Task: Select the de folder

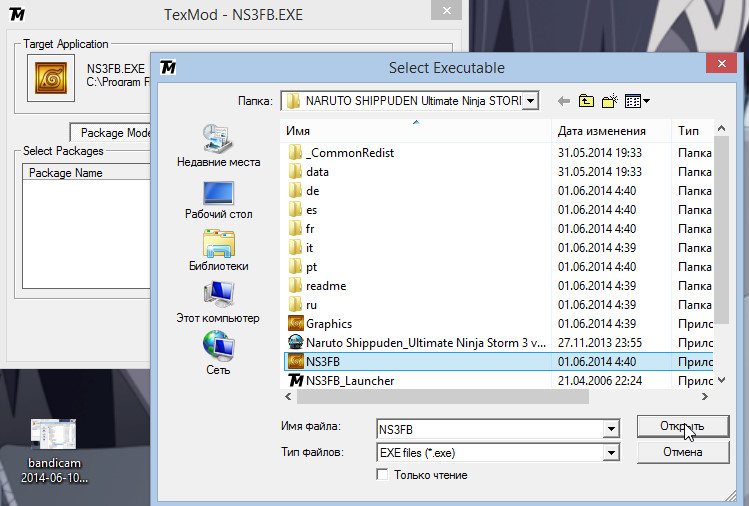Action: tap(304, 191)
